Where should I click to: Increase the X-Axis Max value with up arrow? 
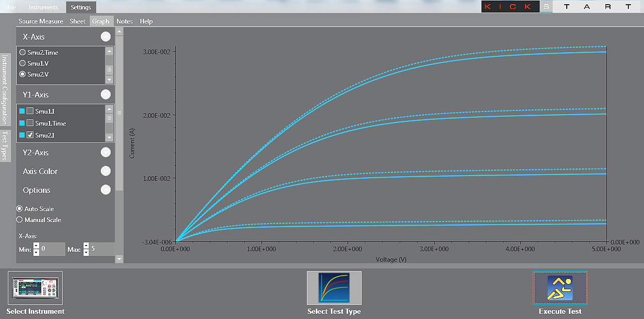(x=86, y=246)
